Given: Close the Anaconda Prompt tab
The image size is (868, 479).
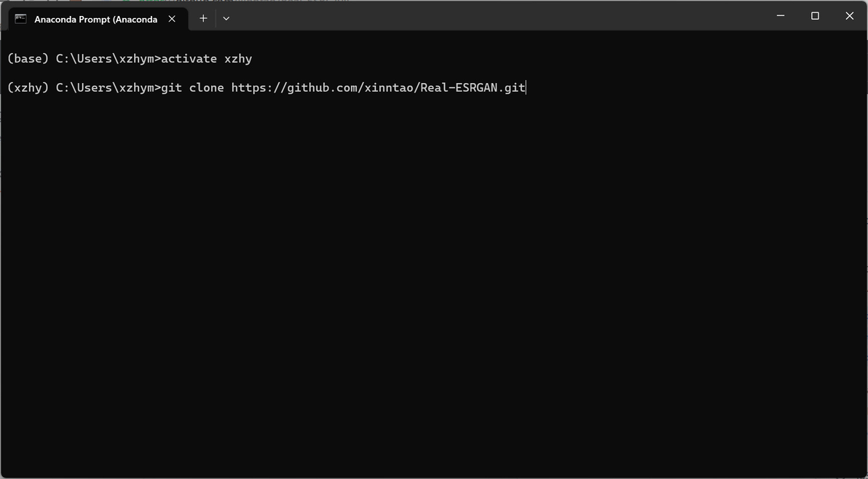Looking at the screenshot, I should click(x=172, y=19).
